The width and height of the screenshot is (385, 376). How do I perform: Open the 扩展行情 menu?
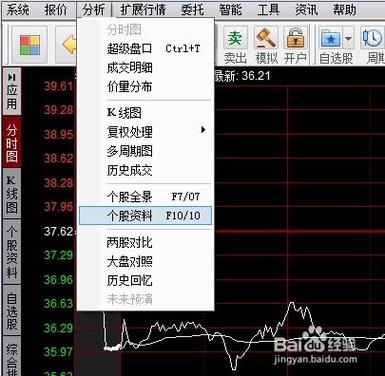tap(143, 10)
